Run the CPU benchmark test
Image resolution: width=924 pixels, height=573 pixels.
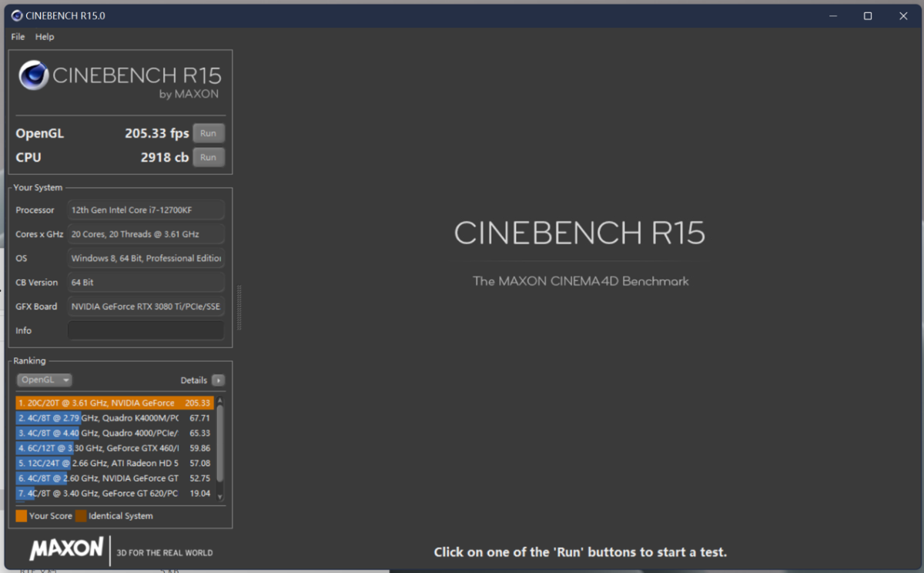coord(208,157)
